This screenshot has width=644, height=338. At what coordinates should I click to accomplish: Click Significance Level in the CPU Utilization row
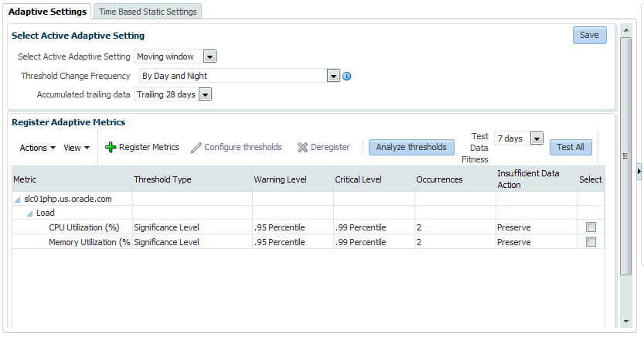166,227
